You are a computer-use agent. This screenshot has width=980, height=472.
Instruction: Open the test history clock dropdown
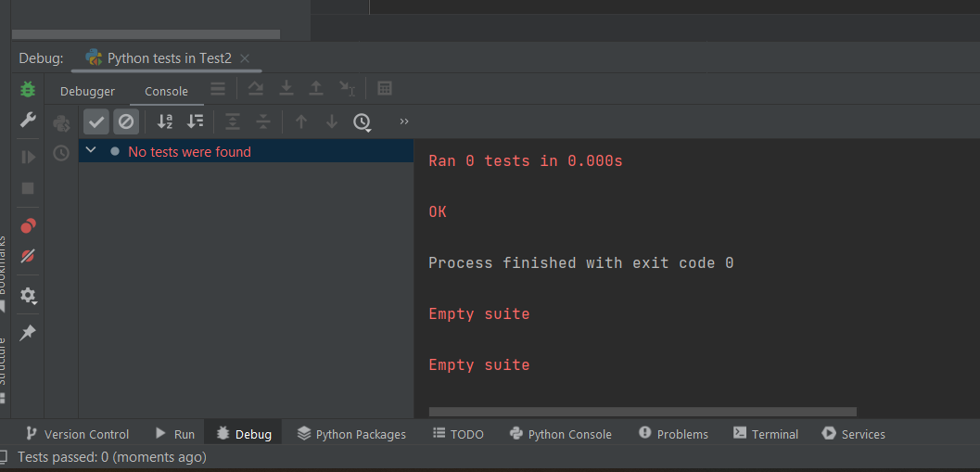[363, 121]
